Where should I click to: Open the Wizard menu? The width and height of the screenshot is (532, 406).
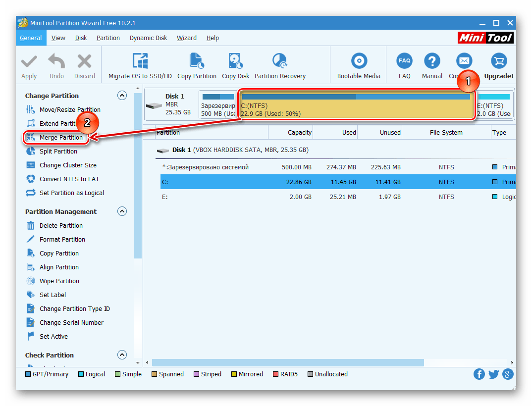point(187,38)
